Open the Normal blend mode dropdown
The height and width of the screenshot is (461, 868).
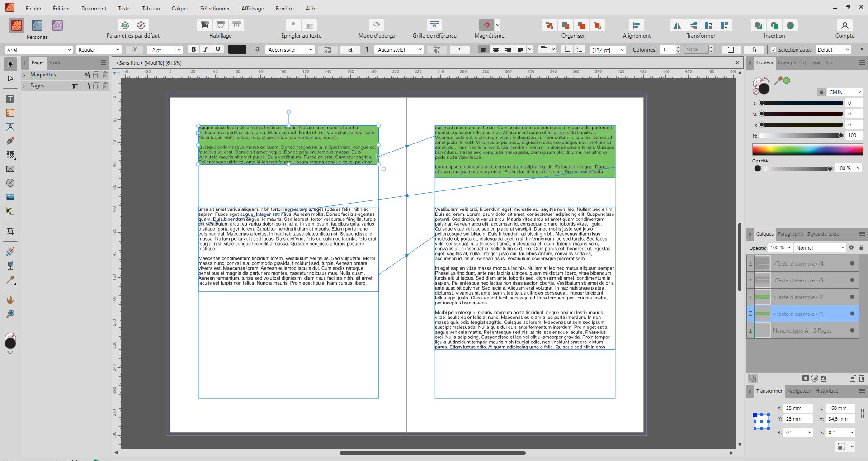pyautogui.click(x=820, y=248)
